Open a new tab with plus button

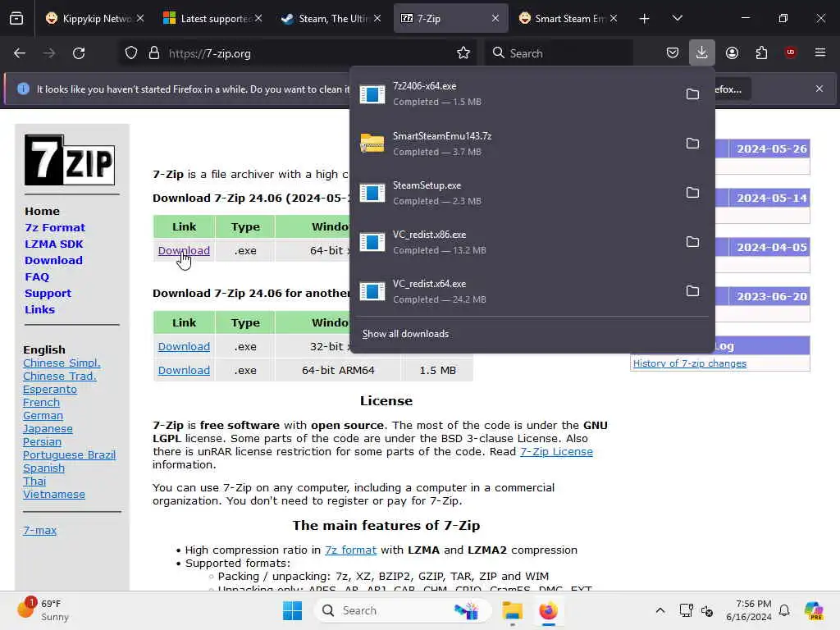click(x=645, y=19)
